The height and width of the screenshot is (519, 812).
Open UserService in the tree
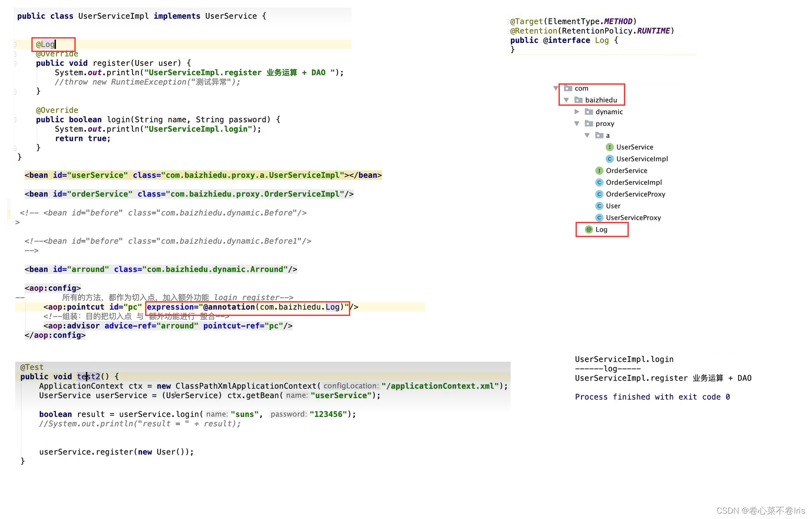[635, 147]
